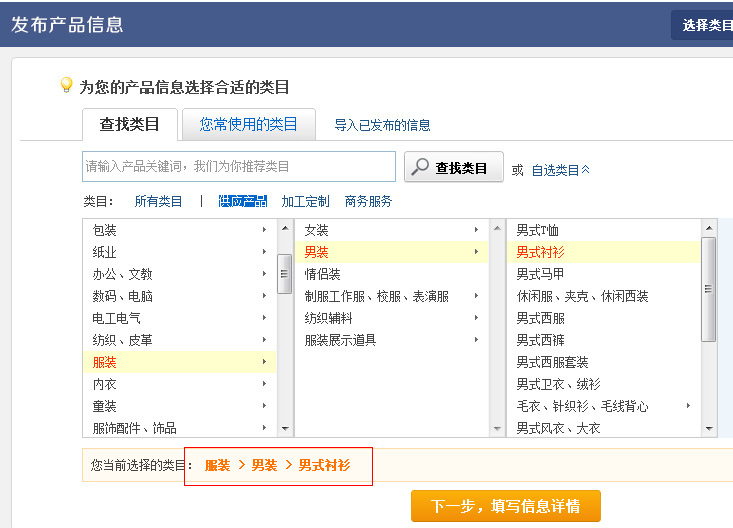Select 男式西服套装 item
Viewport: 733px width, 528px height.
[604, 362]
